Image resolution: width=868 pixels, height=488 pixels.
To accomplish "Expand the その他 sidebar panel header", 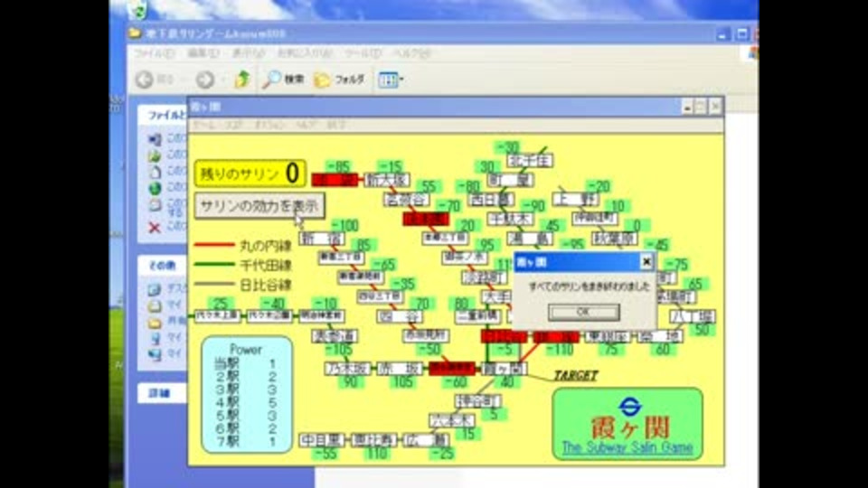I will 162,266.
